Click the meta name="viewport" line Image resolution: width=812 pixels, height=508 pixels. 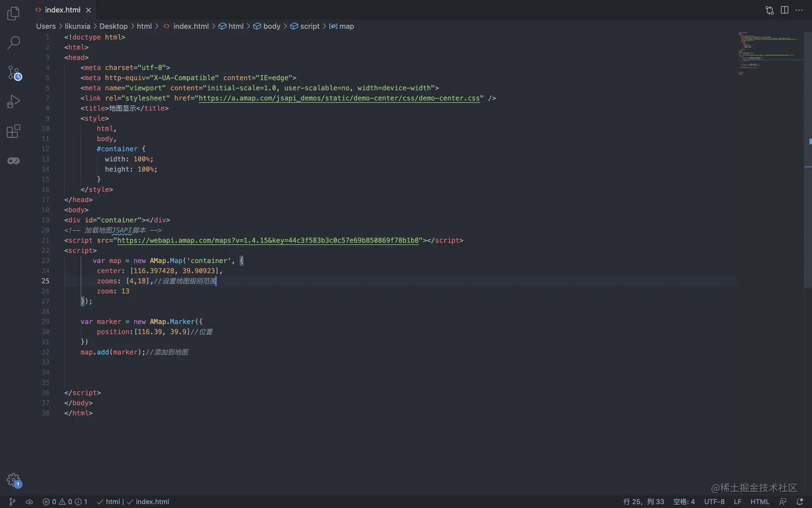click(260, 88)
